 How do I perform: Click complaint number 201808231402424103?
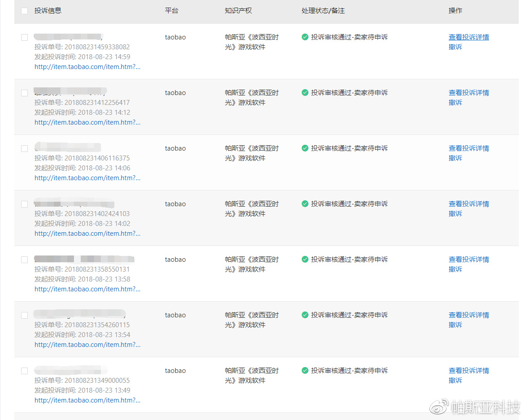97,213
